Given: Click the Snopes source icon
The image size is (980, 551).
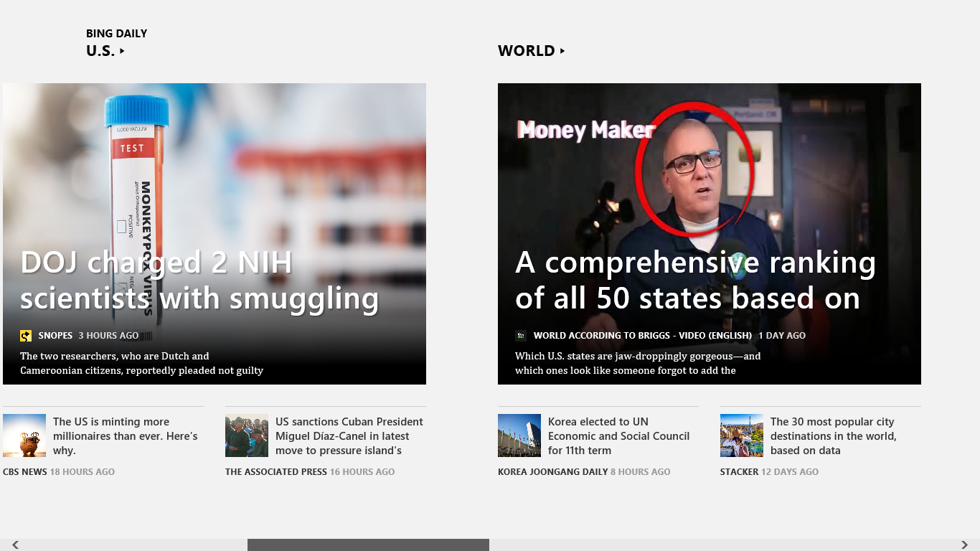Looking at the screenshot, I should [x=26, y=336].
